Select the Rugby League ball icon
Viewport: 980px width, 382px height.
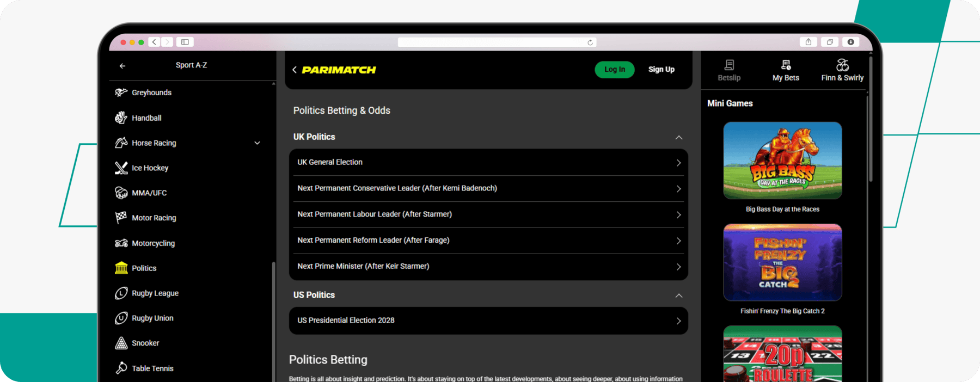pyautogui.click(x=121, y=293)
